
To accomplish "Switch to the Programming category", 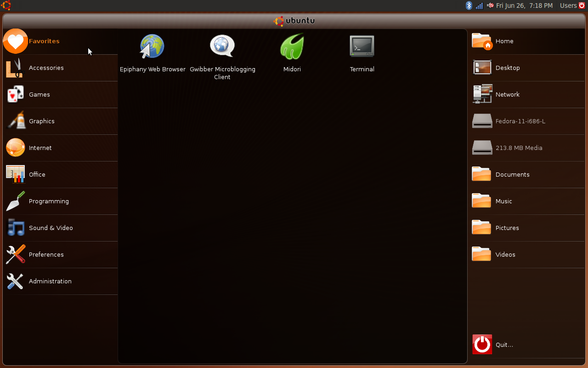I will coord(49,201).
